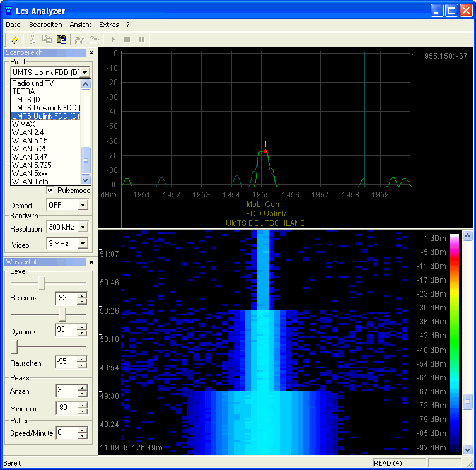Toggle the Pulsemode checkbox
Viewport: 476px width, 470px height.
50,191
